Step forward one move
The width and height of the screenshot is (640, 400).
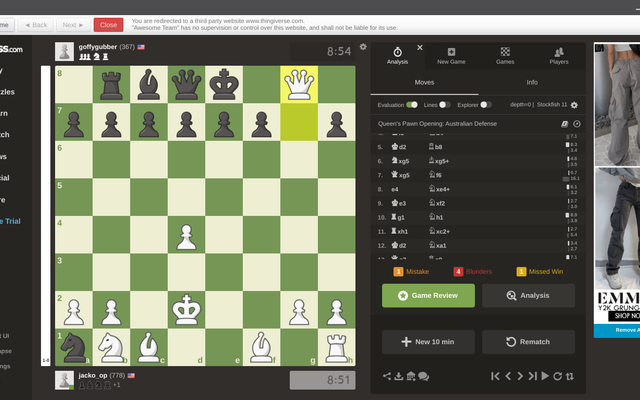tap(520, 376)
